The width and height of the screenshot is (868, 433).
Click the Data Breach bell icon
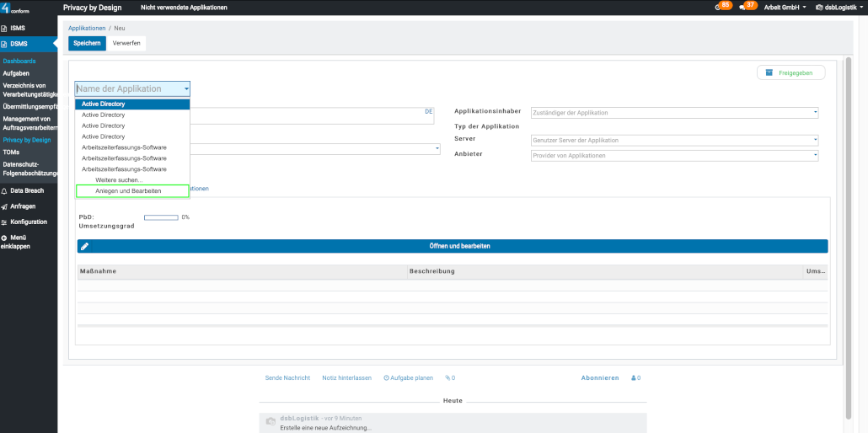(x=5, y=191)
